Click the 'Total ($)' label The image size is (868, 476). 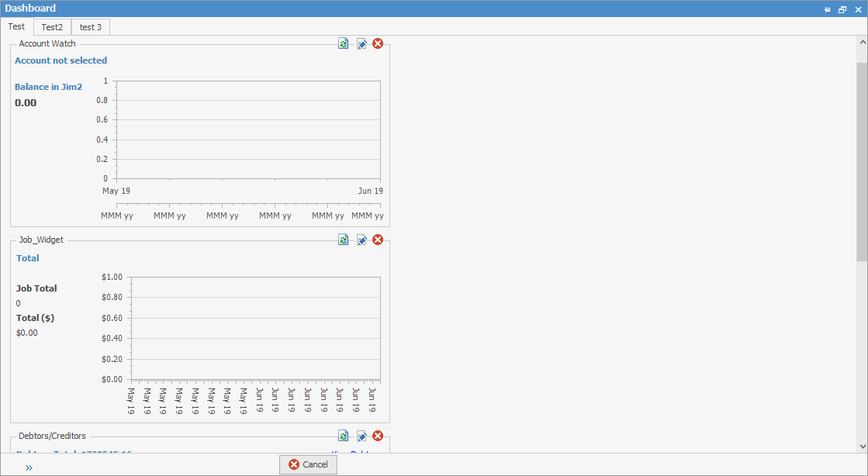tap(36, 318)
